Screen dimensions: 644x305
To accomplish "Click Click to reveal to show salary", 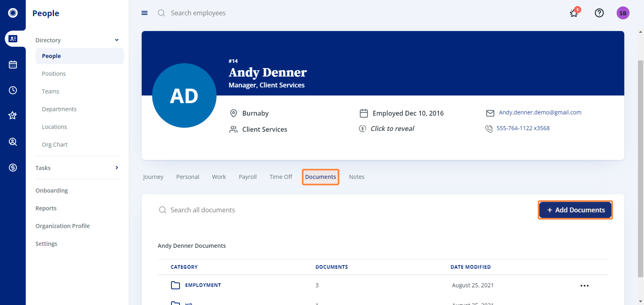I will tap(392, 128).
